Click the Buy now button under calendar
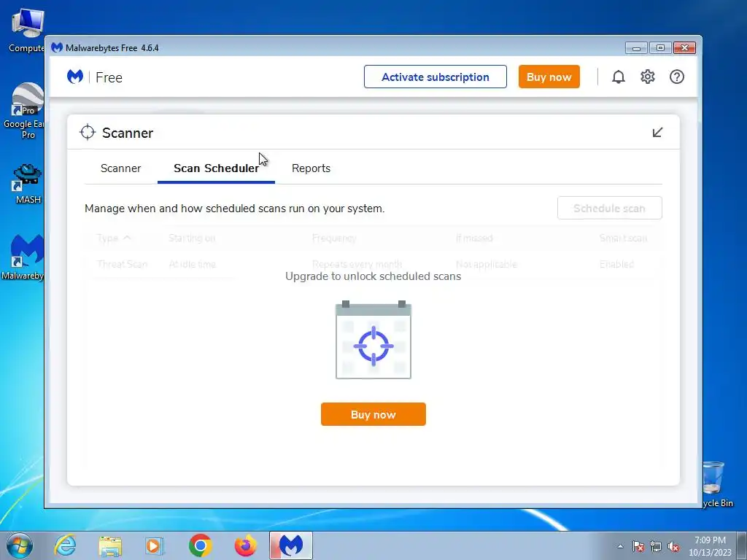This screenshot has height=560, width=747. (x=373, y=414)
